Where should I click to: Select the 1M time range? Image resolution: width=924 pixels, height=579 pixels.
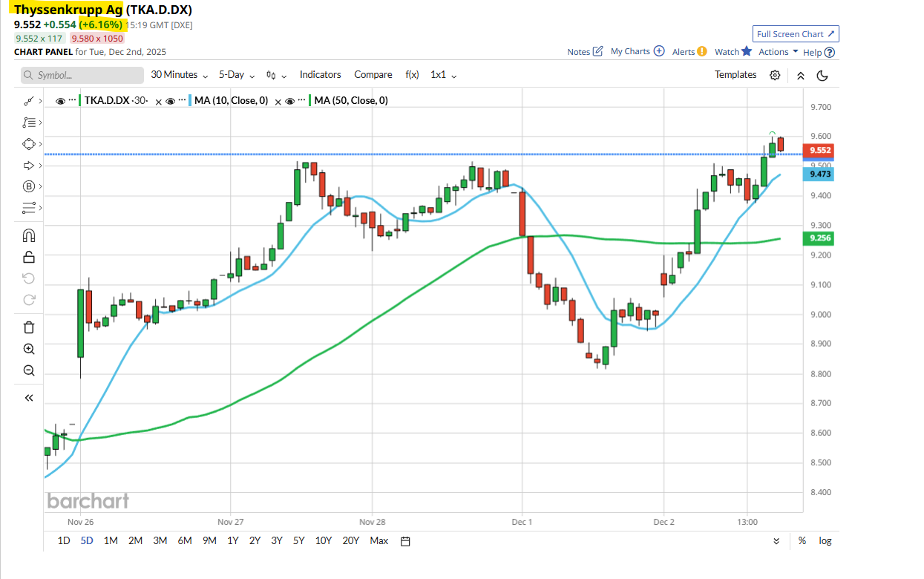[x=111, y=541]
